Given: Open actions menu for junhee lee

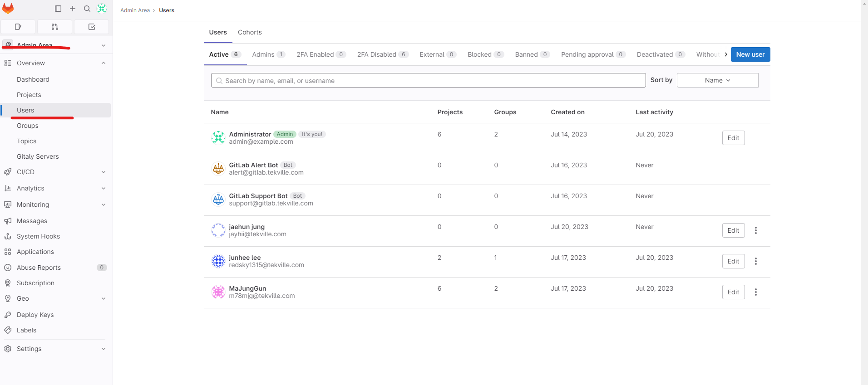Looking at the screenshot, I should pyautogui.click(x=756, y=261).
